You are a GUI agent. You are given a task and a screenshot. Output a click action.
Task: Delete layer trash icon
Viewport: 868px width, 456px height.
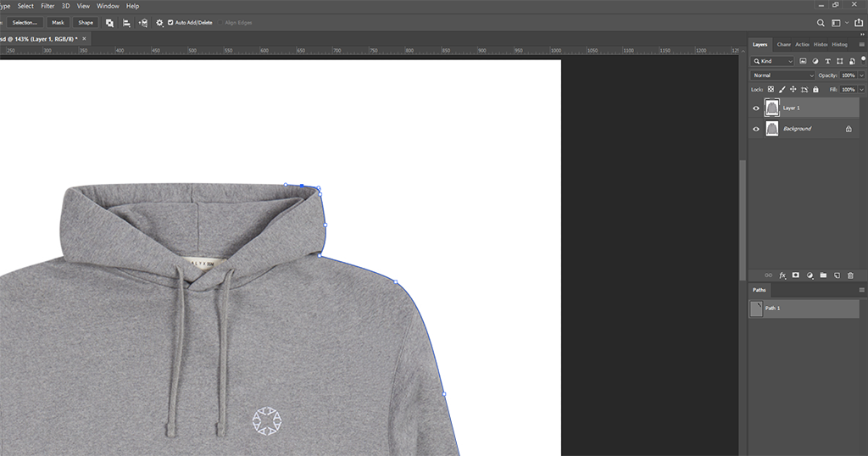coord(850,275)
